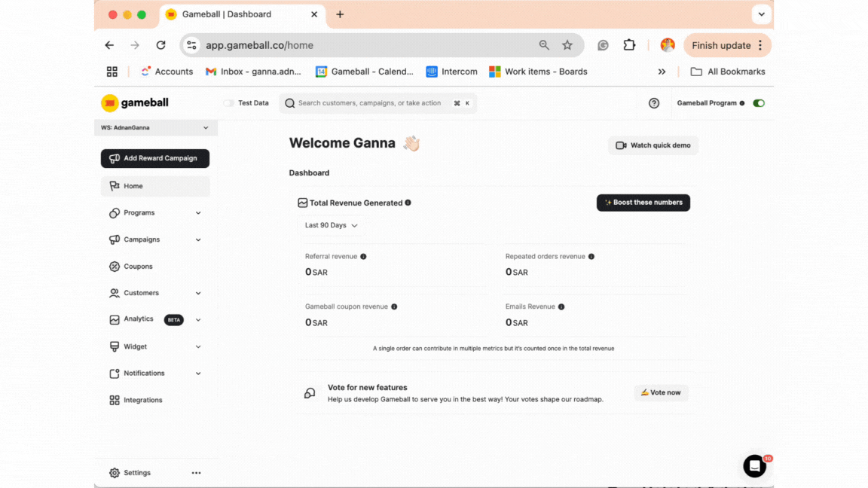Viewport: 868px width, 488px height.
Task: Show more bookmarks with the double chevron
Action: pyautogui.click(x=662, y=72)
